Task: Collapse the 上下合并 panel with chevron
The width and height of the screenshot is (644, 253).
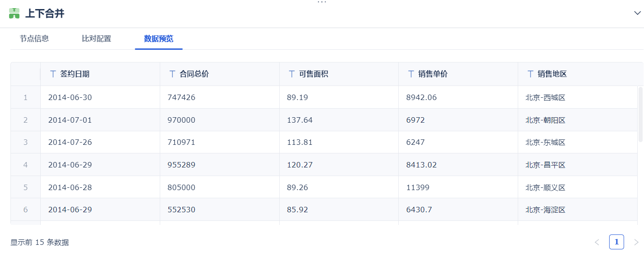Action: [x=637, y=13]
